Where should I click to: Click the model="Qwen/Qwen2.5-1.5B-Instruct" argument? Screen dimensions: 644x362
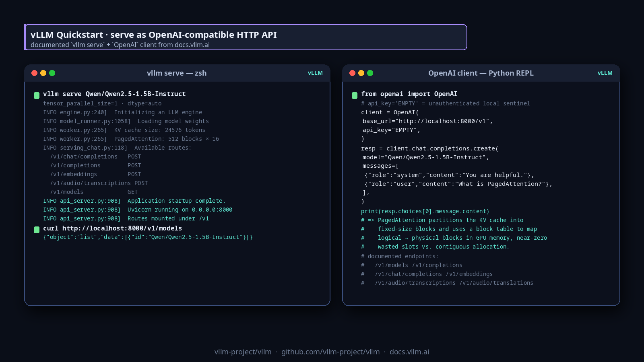(x=426, y=157)
